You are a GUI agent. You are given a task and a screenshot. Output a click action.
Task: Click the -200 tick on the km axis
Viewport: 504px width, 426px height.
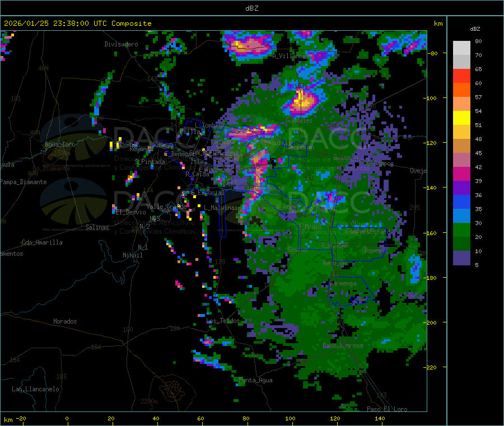tap(430, 322)
